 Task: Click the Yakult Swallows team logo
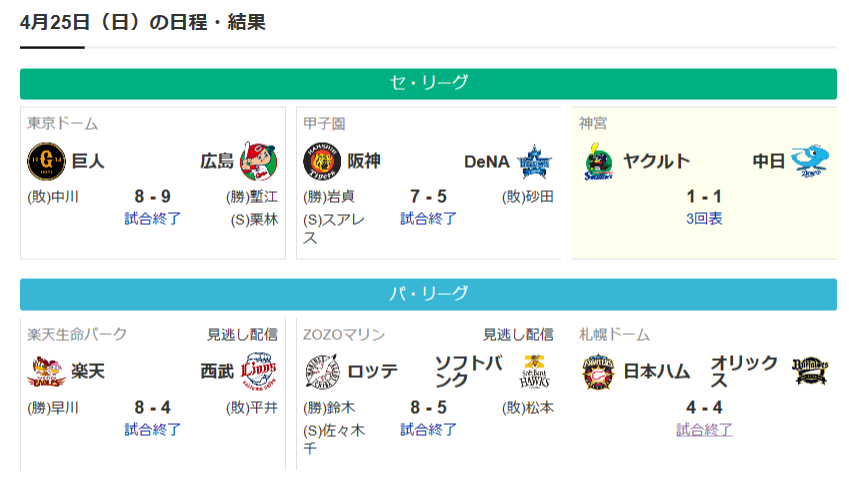(x=598, y=161)
